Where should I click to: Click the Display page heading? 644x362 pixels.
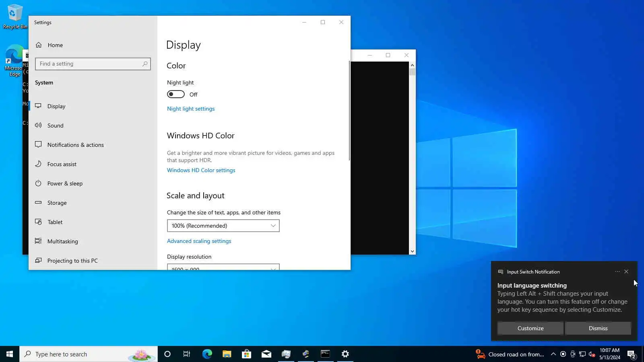point(184,45)
